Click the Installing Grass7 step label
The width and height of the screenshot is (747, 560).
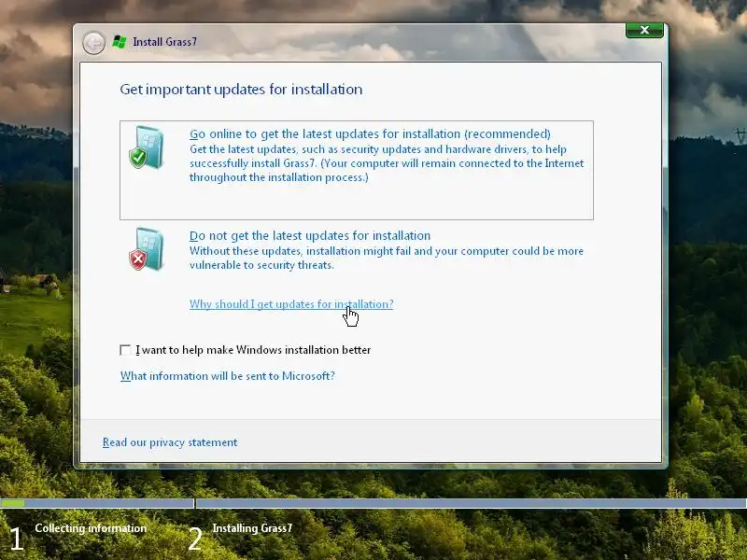252,528
